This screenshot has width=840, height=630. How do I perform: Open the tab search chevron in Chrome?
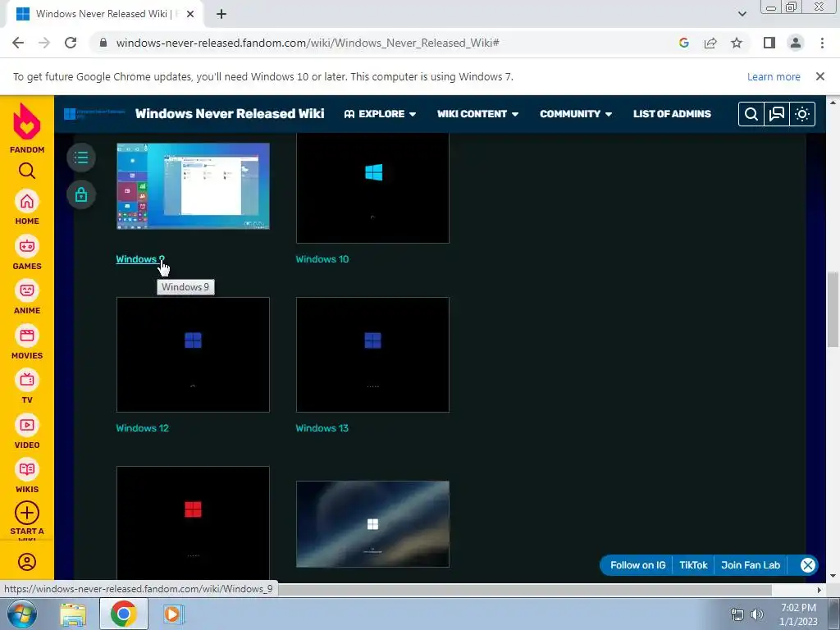tap(742, 14)
